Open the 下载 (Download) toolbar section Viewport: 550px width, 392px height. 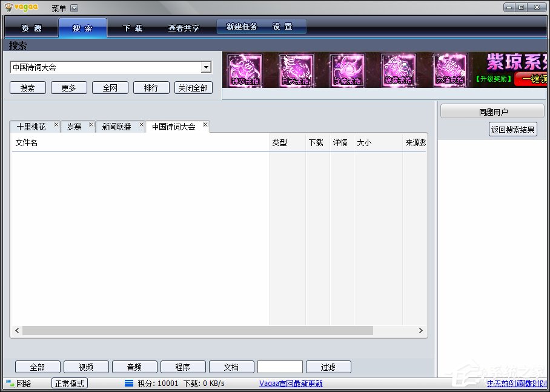(x=132, y=27)
